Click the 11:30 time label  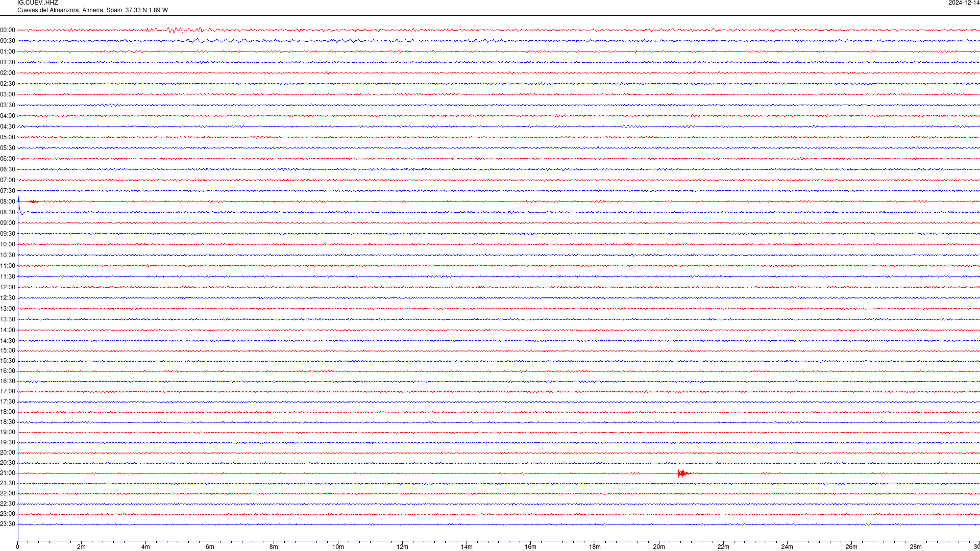point(8,277)
